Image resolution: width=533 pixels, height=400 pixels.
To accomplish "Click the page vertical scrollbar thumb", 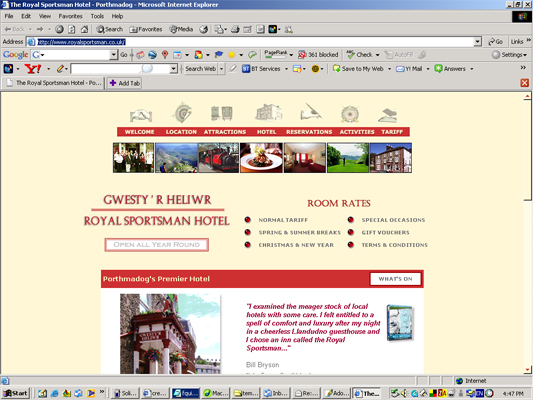I will coord(527,150).
